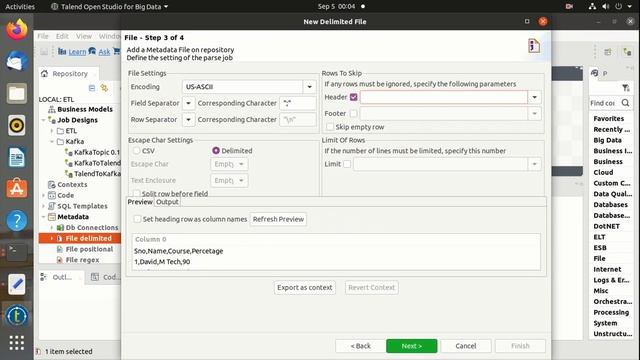The image size is (640, 360).
Task: Open the Big Data palette category
Action: pos(607,140)
